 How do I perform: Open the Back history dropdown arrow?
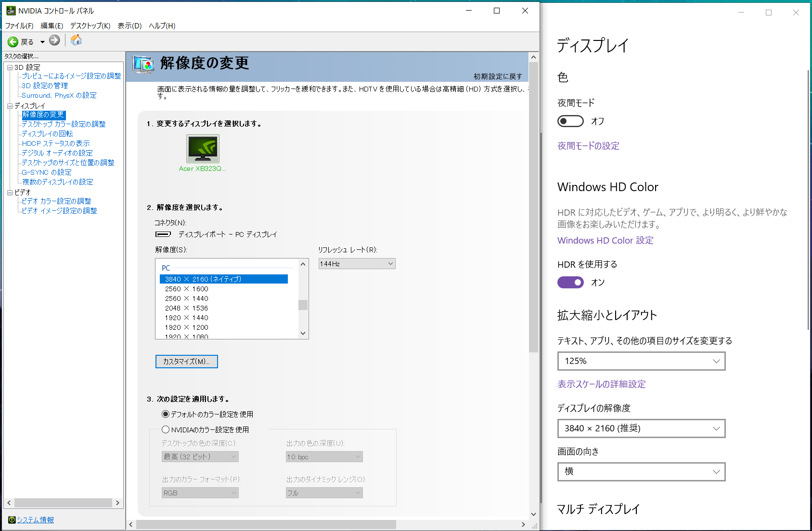42,42
